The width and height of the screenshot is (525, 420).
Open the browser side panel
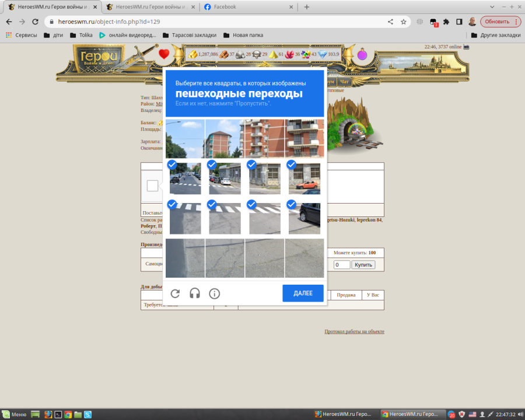click(x=459, y=22)
